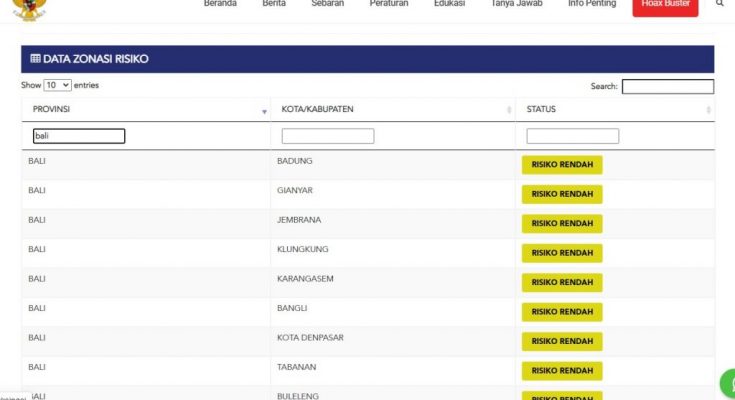Open the Show entries count dropdown
Viewport: 735px width, 400px height.
point(57,86)
